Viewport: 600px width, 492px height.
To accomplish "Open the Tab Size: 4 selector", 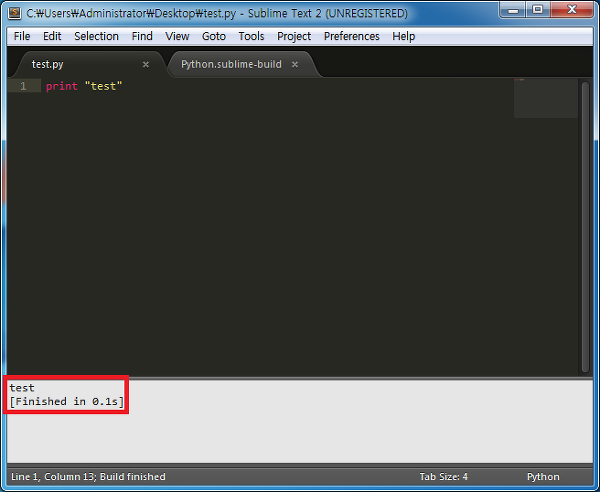I will click(x=443, y=477).
